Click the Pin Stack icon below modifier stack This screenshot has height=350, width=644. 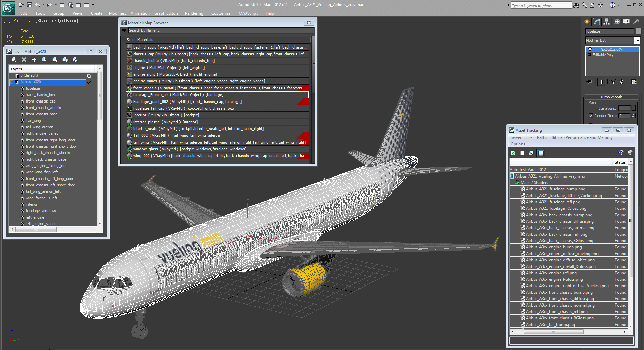[x=589, y=81]
